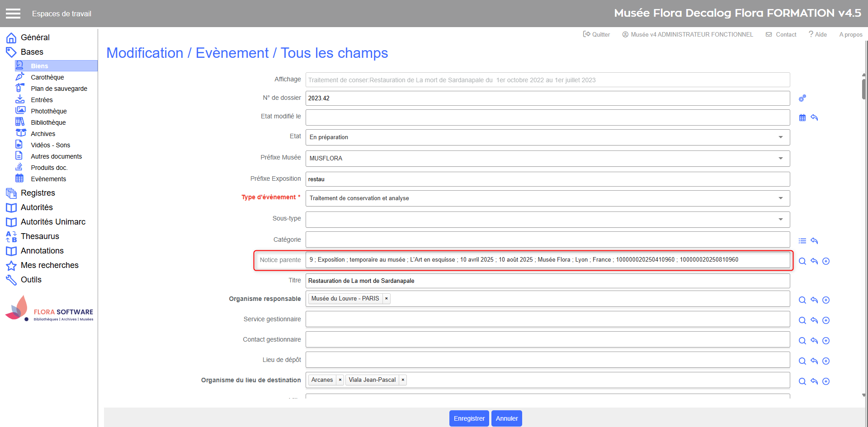Click the gears icon beside N° de dossier
868x427 pixels.
click(802, 98)
